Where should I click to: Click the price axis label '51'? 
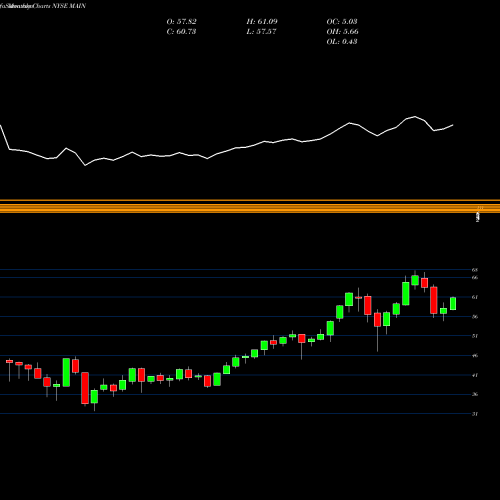(475, 336)
